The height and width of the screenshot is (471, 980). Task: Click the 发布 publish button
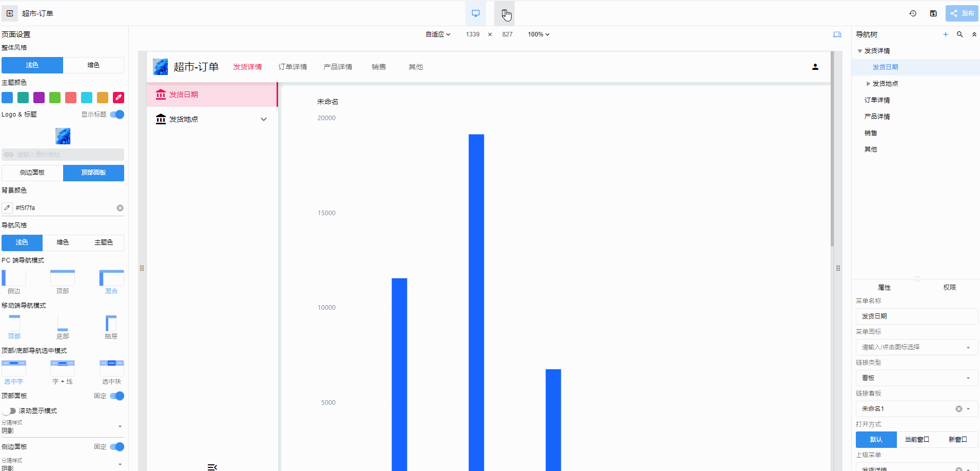pos(962,13)
